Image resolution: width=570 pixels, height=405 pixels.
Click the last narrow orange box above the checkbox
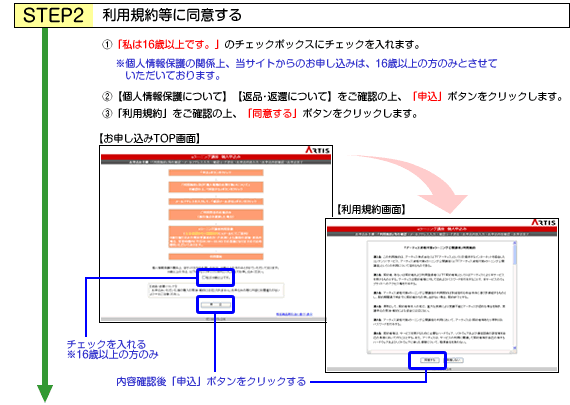216,256
